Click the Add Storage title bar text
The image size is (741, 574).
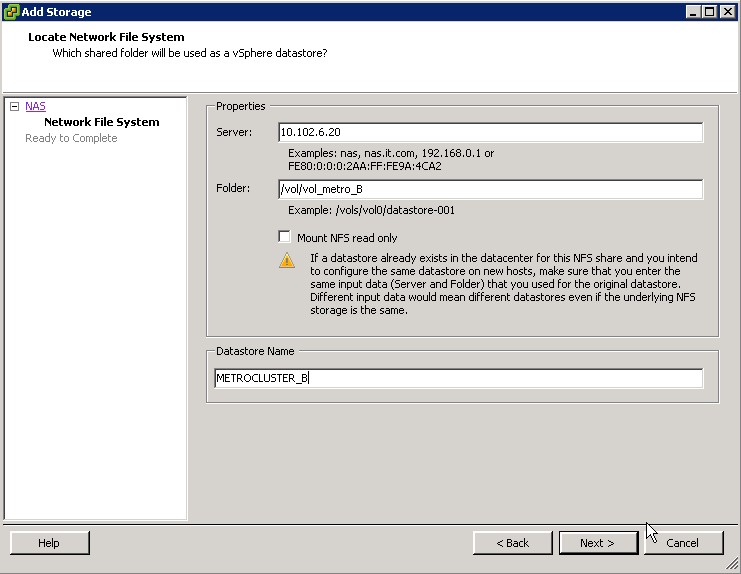tap(56, 12)
